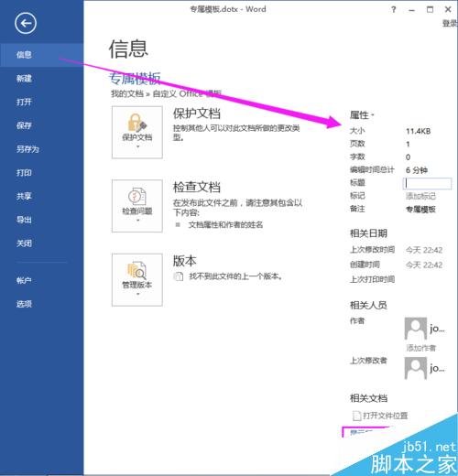Minimize the Word window
This screenshot has width=458, height=476.
(x=412, y=10)
